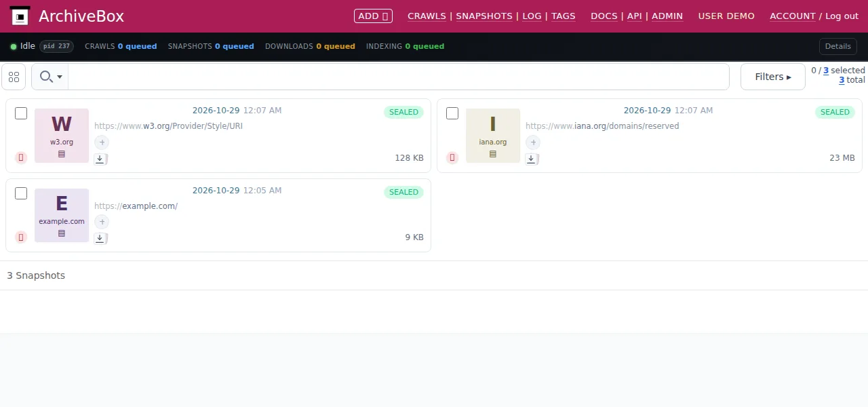Click the plus tag icon on w3.org snapshot
The width and height of the screenshot is (868, 407).
tap(101, 142)
